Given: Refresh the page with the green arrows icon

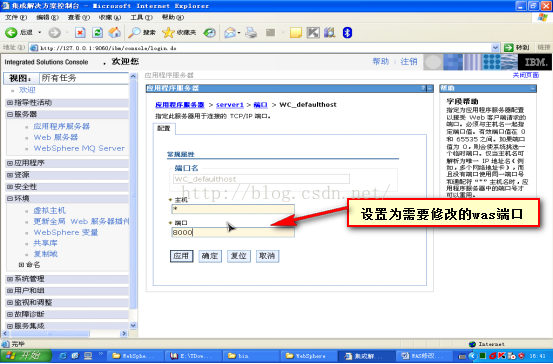Looking at the screenshot, I should (x=97, y=33).
